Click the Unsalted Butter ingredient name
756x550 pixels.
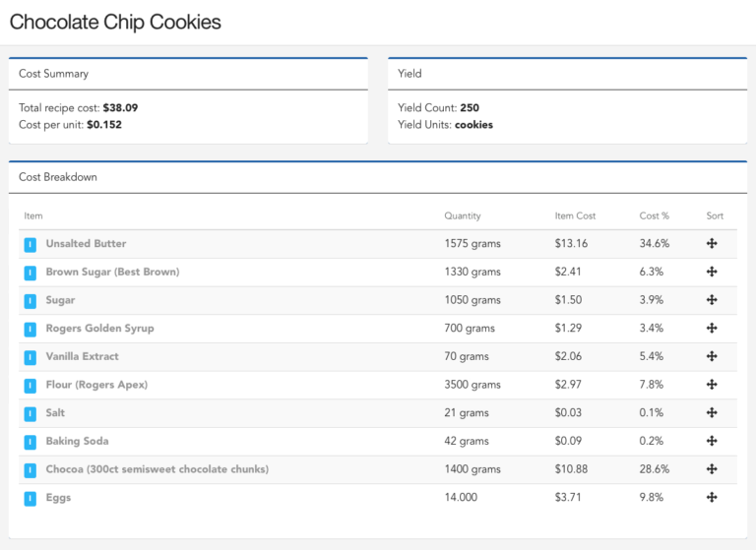point(86,244)
